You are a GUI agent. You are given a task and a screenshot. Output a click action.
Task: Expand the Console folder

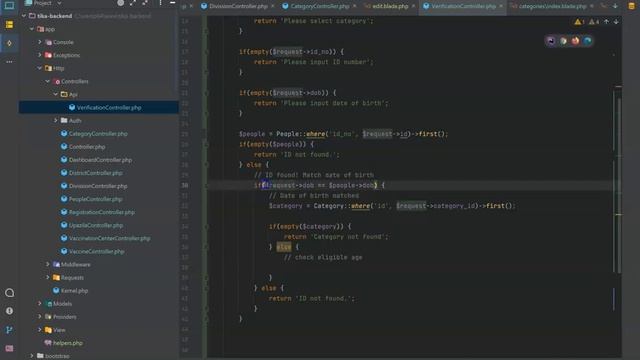pos(40,42)
